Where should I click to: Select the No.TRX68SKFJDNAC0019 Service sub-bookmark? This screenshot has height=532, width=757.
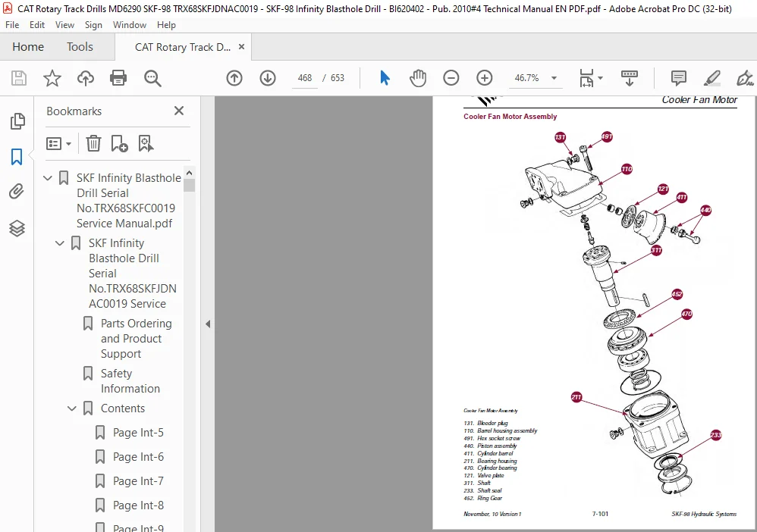(x=132, y=274)
